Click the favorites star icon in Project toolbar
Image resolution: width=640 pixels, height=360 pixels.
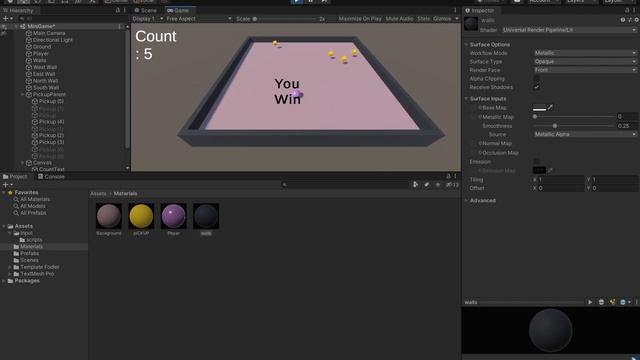click(x=438, y=184)
